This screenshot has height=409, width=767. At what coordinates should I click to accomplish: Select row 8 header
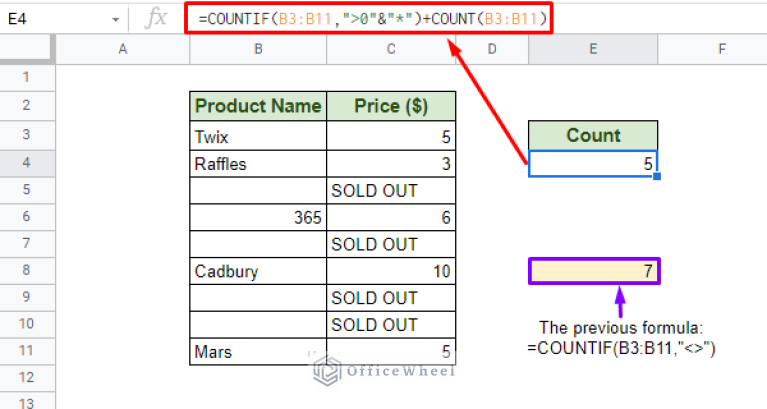point(27,270)
